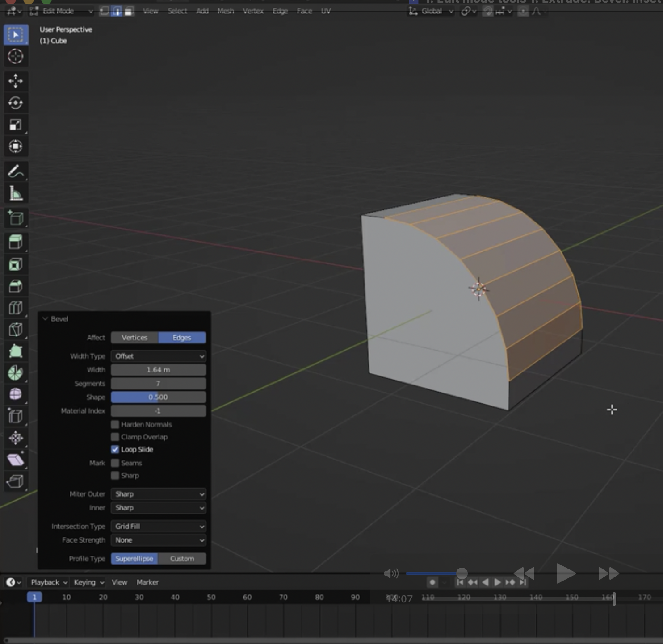The width and height of the screenshot is (663, 644).
Task: Uncheck the Loop Slide checkbox
Action: pos(115,449)
